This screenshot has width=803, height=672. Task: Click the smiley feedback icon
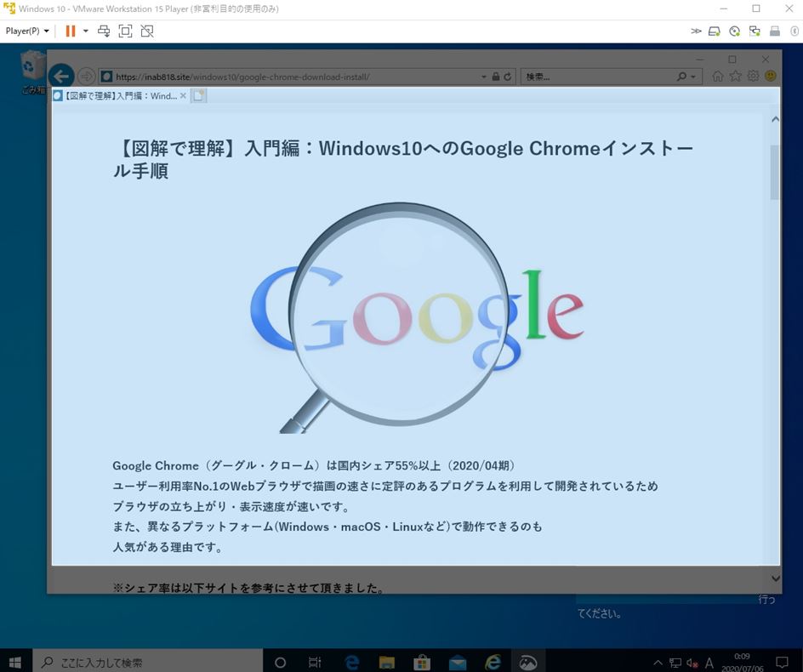(x=770, y=77)
